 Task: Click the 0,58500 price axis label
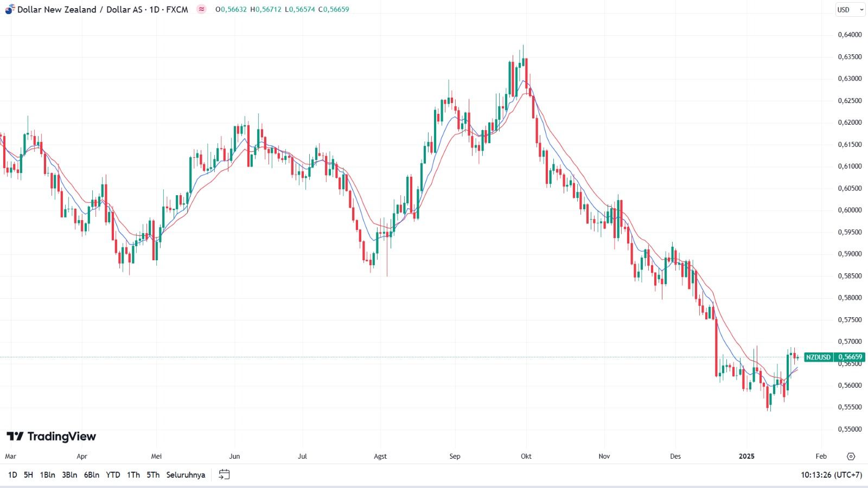tap(850, 276)
